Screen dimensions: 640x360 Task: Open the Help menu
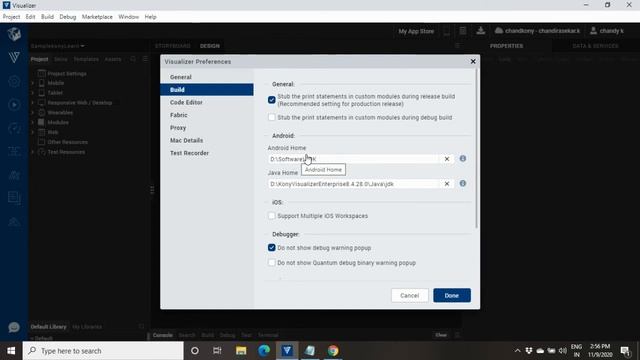click(150, 17)
